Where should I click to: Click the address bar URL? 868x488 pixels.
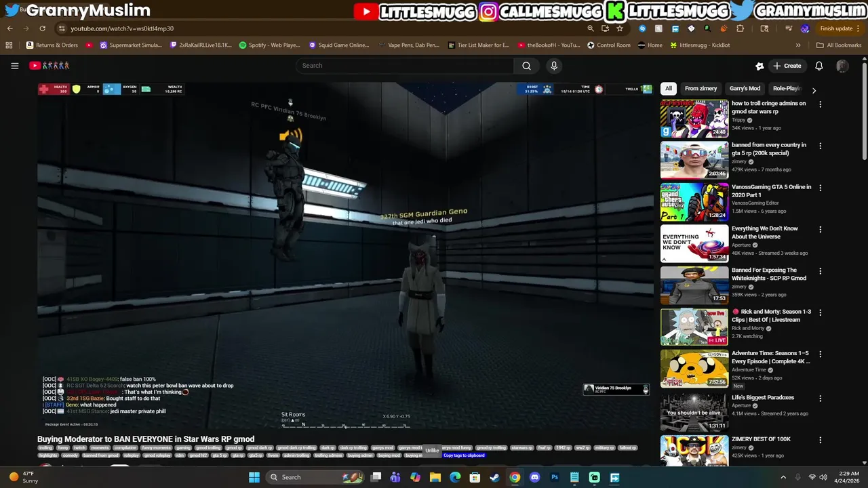[122, 28]
